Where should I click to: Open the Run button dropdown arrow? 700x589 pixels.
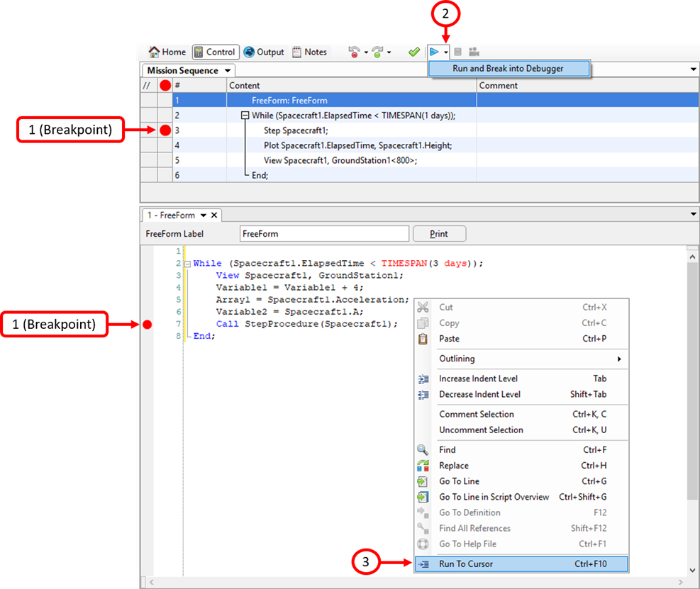click(445, 51)
